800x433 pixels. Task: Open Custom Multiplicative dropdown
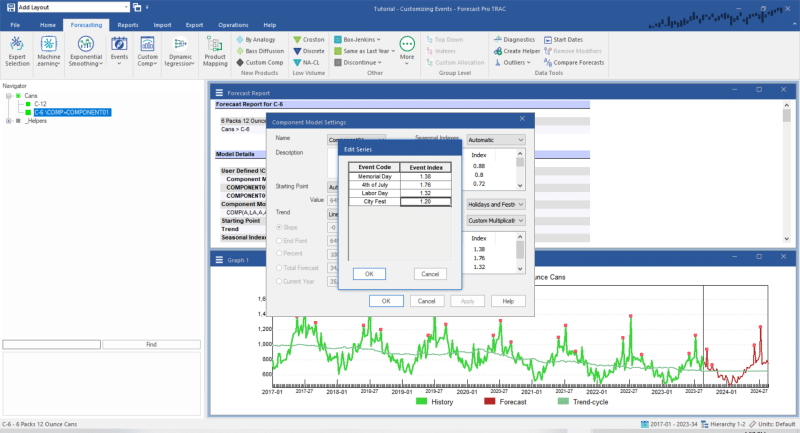point(496,221)
